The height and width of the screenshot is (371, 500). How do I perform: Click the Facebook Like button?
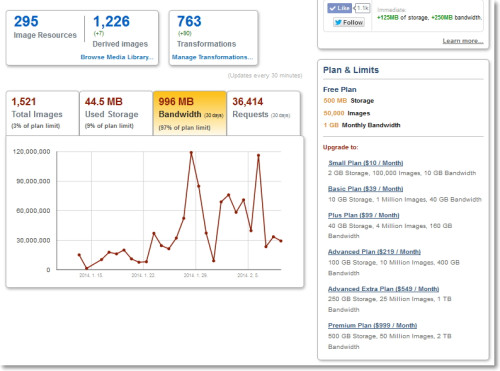click(339, 8)
